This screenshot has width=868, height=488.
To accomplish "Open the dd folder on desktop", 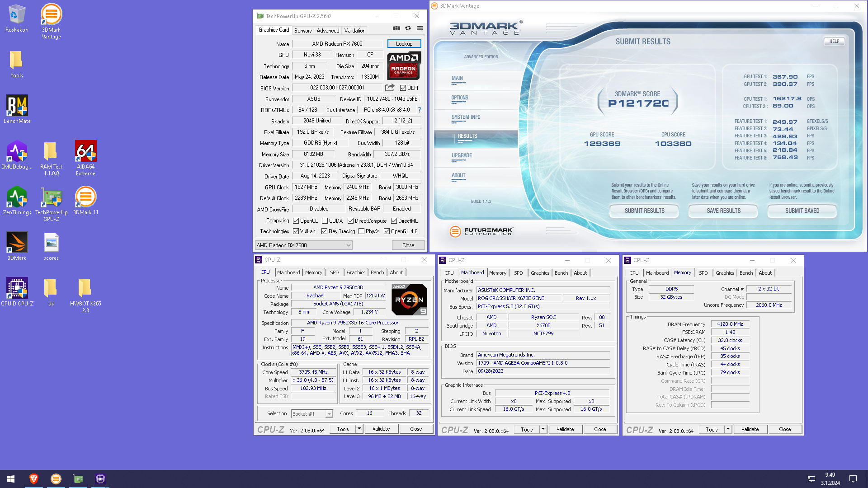I will coord(51,292).
